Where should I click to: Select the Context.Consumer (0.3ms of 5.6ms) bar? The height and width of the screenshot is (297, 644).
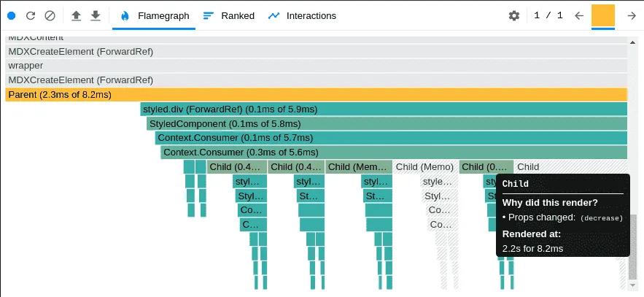coord(394,153)
